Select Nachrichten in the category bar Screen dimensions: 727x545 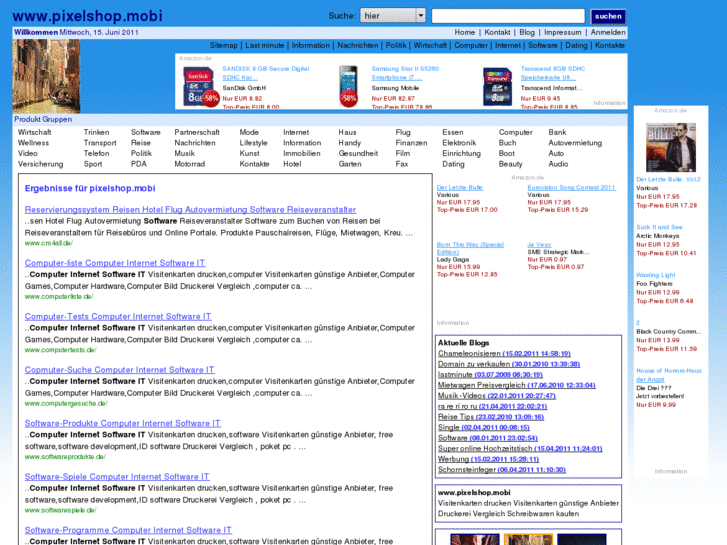coord(357,45)
